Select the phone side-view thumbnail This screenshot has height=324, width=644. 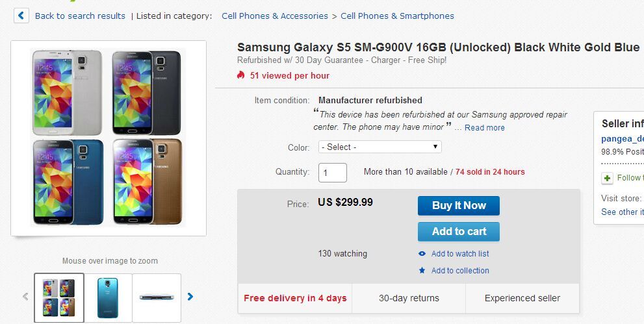[157, 297]
